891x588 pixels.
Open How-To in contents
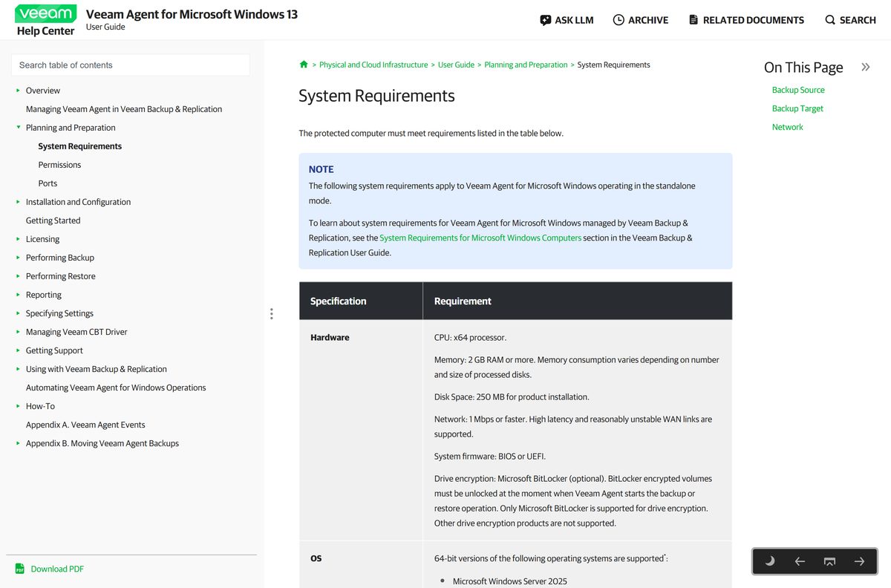tap(40, 406)
